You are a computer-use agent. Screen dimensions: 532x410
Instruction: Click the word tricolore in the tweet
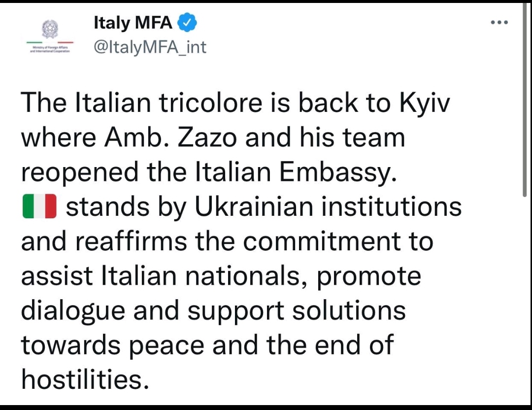click(210, 102)
